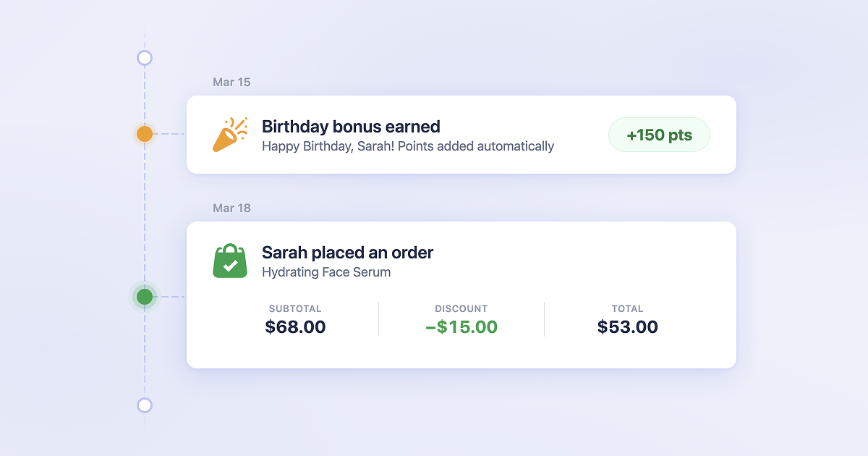Click the green shopping bag order icon
868x456 pixels.
point(230,261)
